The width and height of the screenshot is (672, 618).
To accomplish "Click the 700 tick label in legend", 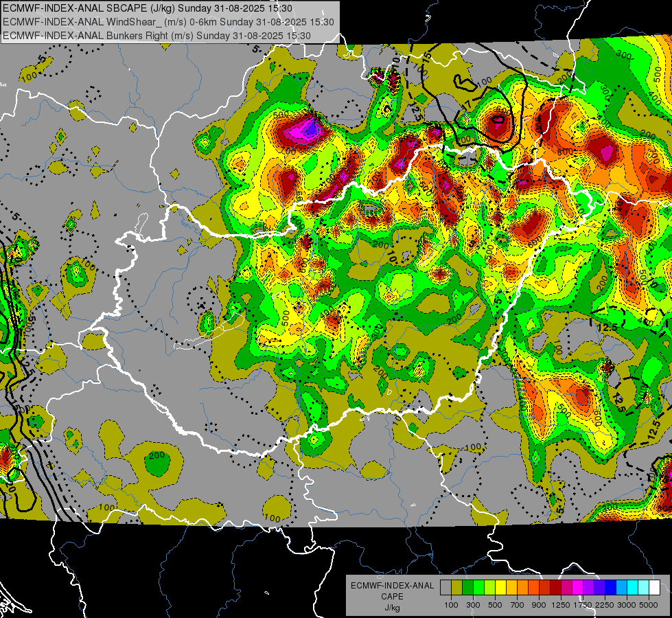I will coord(518,605).
